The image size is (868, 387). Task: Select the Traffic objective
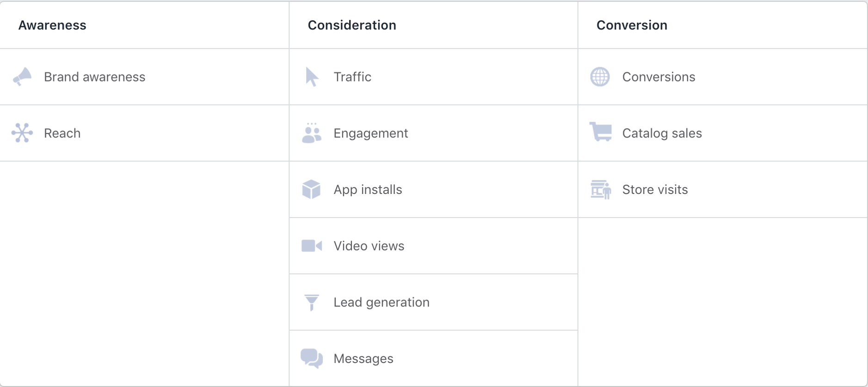[434, 77]
